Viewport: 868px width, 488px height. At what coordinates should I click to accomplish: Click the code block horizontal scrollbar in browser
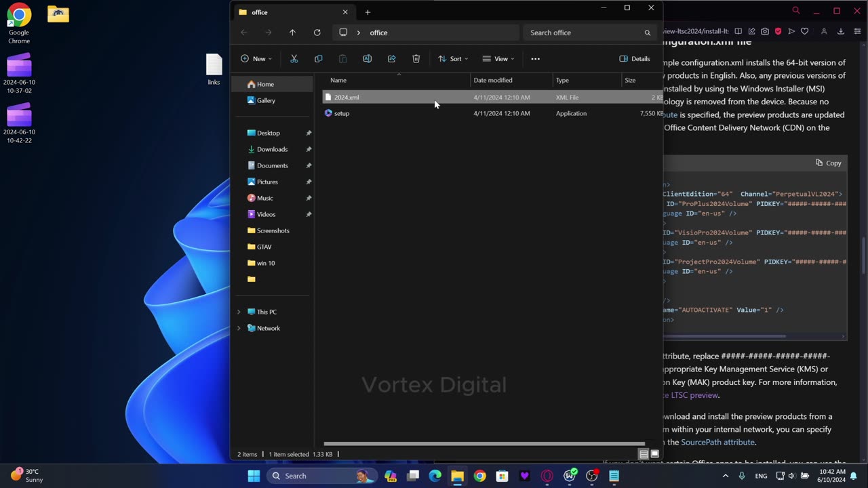click(724, 336)
